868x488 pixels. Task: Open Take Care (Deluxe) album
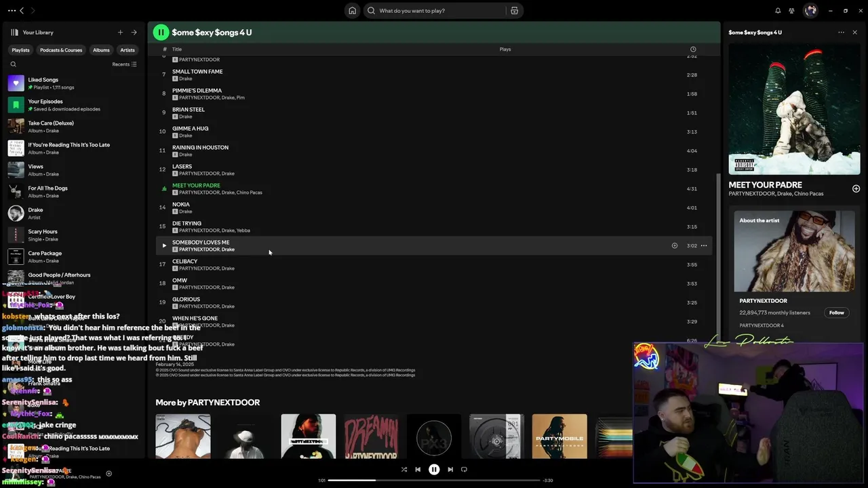[x=73, y=127]
